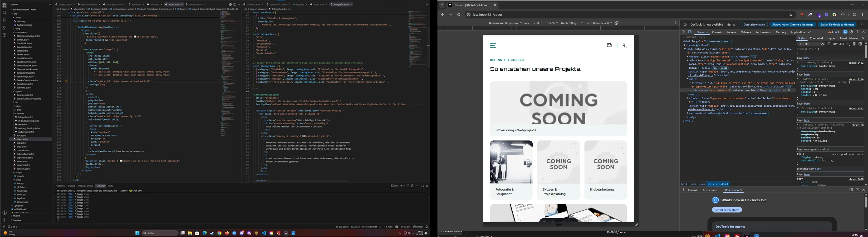This screenshot has height=237, width=868.
Task: Toggle Go Live server in VS Code status bar
Action: tap(405, 227)
